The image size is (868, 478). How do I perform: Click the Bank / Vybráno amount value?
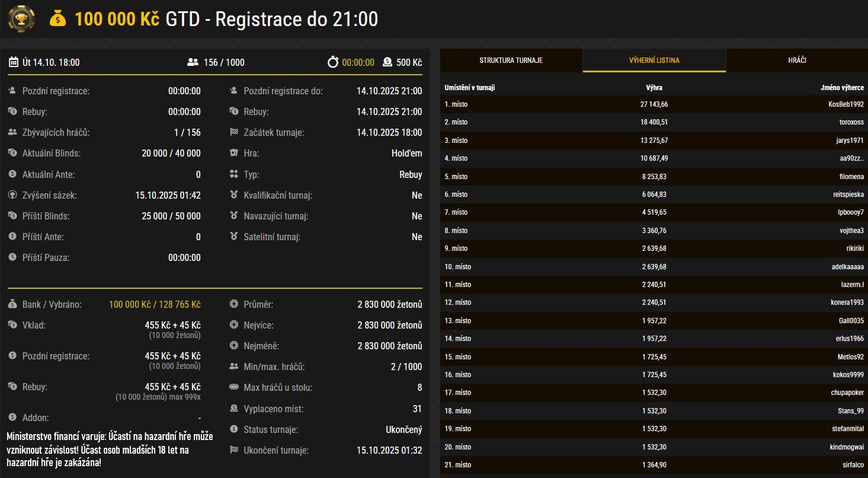pos(155,305)
